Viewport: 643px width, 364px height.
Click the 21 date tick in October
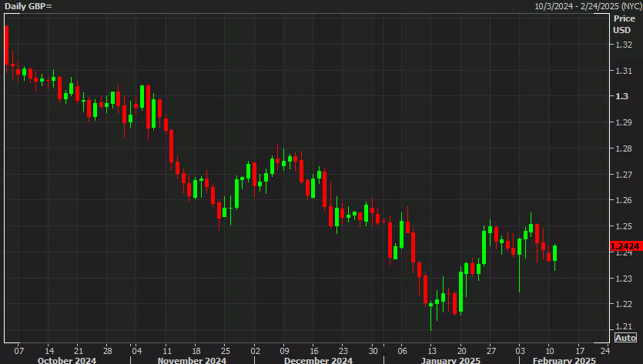click(79, 351)
